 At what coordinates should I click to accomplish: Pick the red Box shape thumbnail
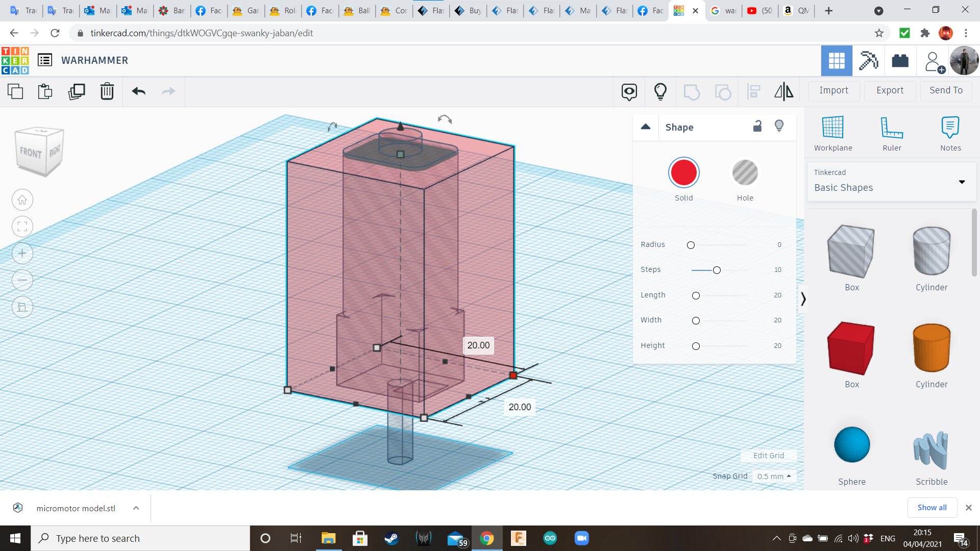[x=851, y=349]
